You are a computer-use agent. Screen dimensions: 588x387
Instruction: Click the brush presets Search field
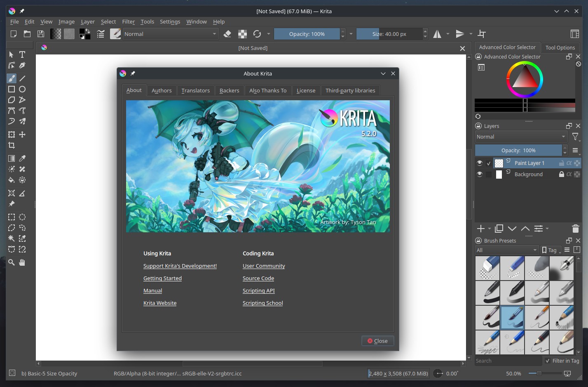pyautogui.click(x=508, y=361)
